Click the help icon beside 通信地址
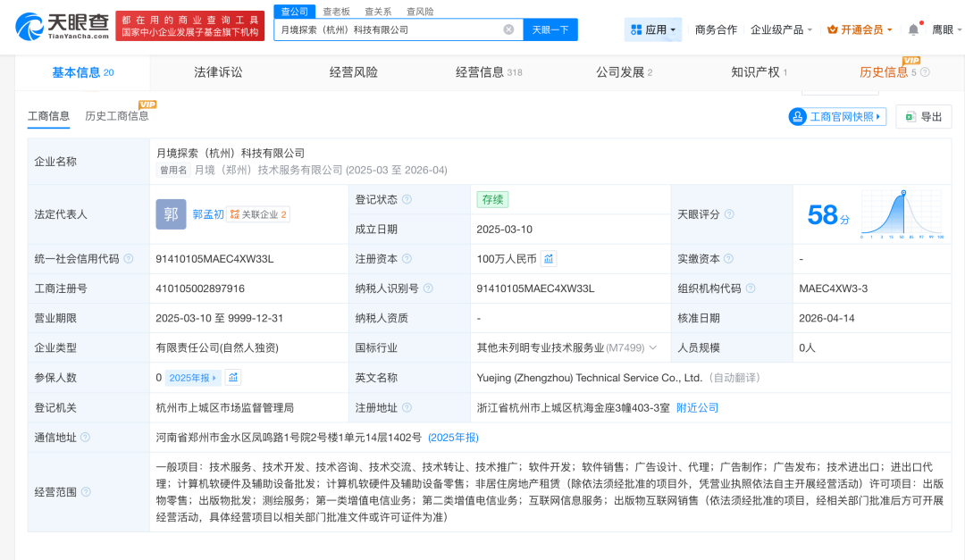The width and height of the screenshot is (965, 560). (86, 437)
